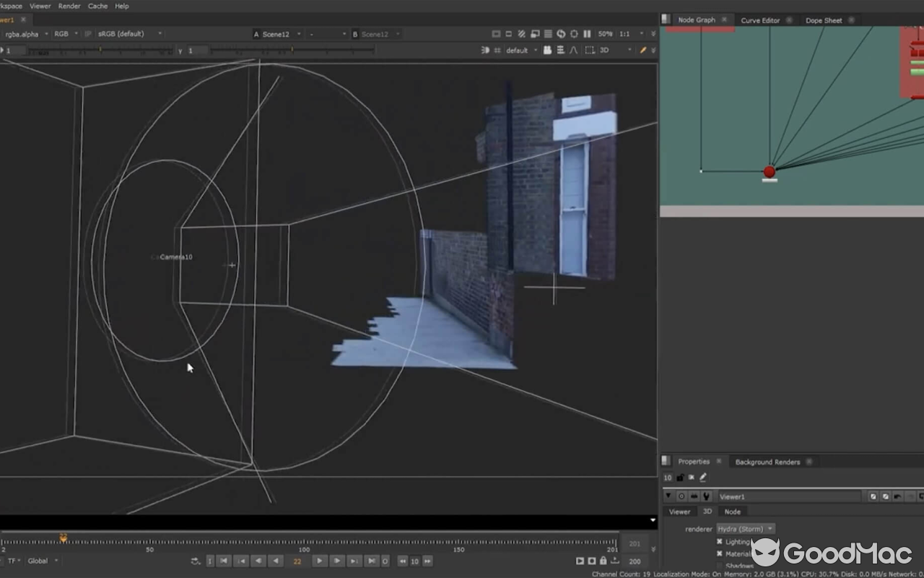Click the lock icon in the Properties panel header
The image size is (924, 578).
(679, 477)
